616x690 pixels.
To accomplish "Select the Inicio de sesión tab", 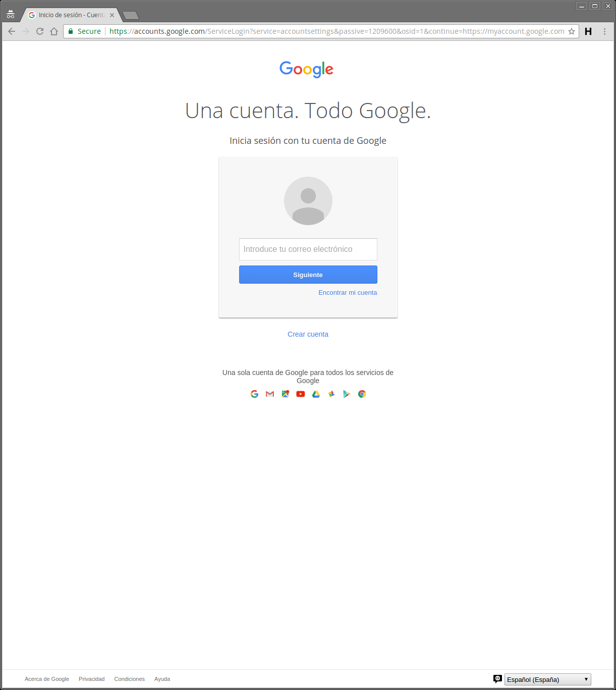I will [x=71, y=15].
